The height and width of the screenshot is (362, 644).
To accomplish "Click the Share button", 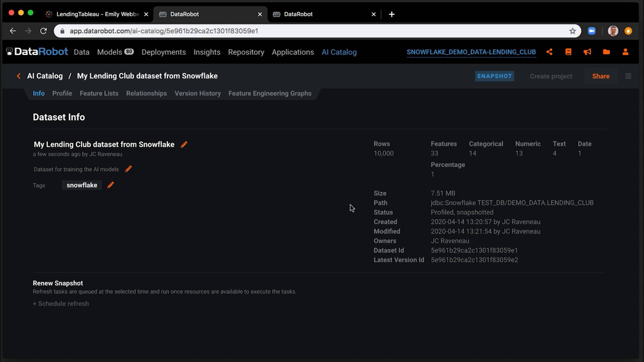I will tap(601, 76).
